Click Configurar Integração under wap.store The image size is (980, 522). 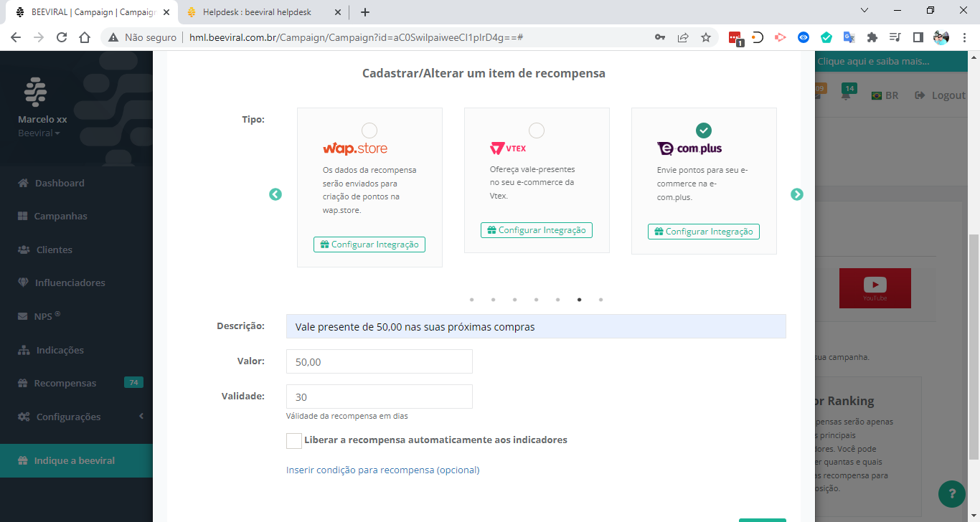tap(369, 245)
